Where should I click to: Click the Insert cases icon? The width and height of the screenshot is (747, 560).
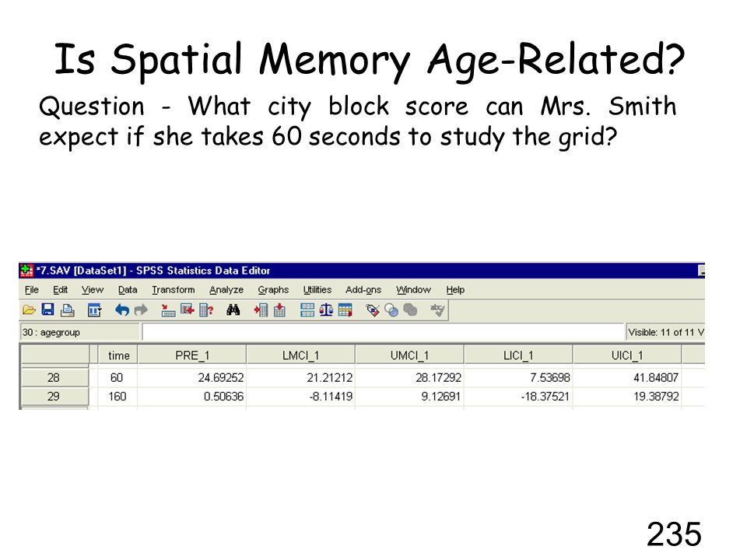[x=261, y=310]
